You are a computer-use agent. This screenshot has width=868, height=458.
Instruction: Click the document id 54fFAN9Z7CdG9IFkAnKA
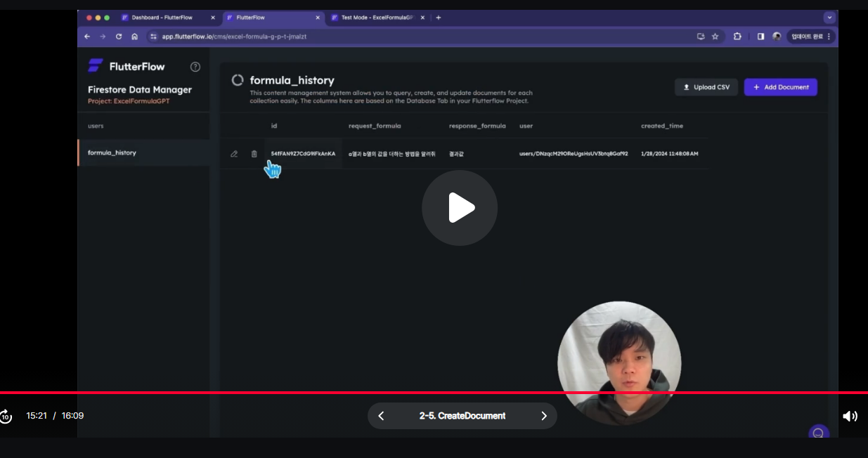(303, 153)
